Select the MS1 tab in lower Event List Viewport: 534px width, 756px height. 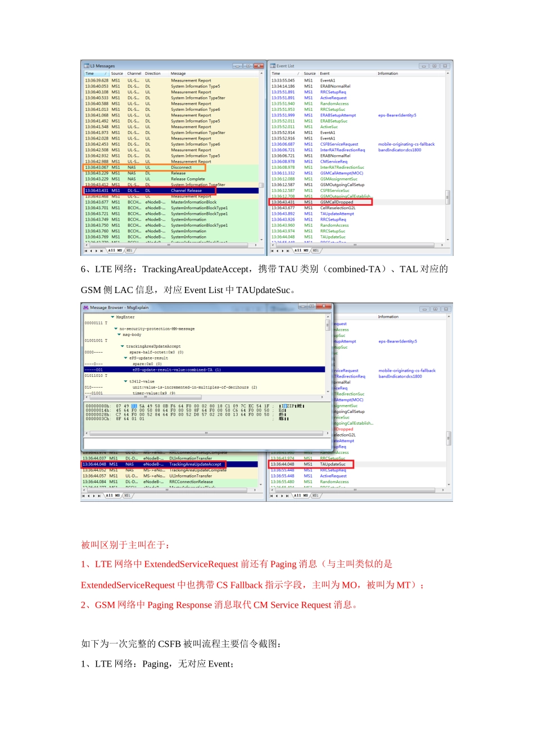(315, 496)
